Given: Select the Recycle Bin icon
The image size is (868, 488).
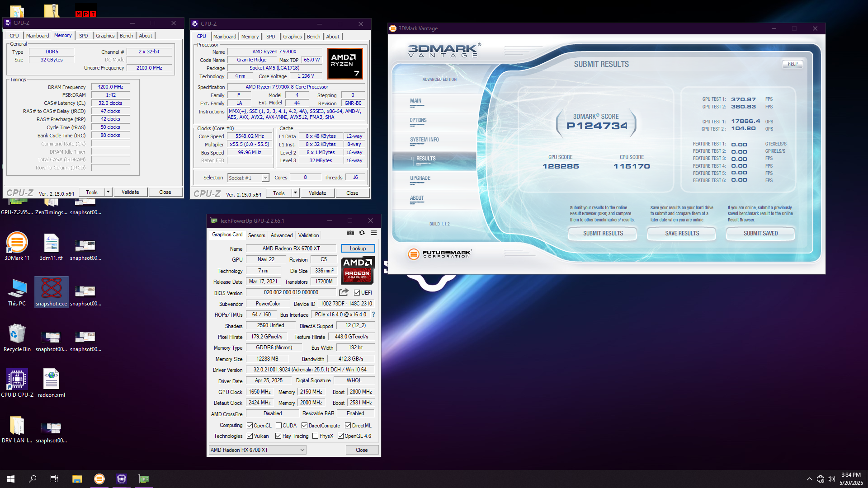Looking at the screenshot, I should click(x=17, y=338).
